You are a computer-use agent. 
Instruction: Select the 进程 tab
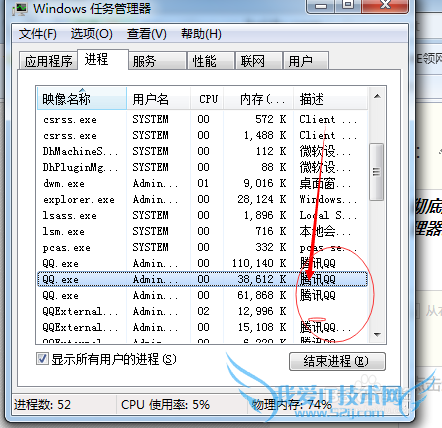pos(103,60)
